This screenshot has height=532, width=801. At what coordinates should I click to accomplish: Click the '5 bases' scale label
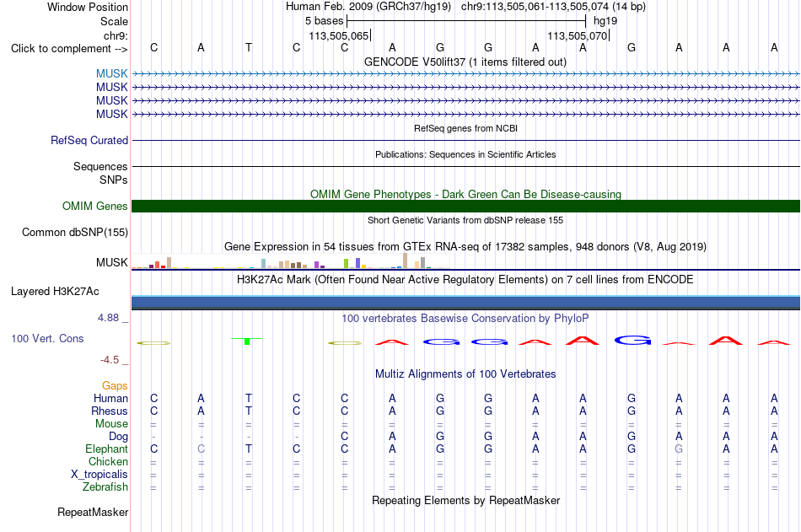[x=325, y=21]
